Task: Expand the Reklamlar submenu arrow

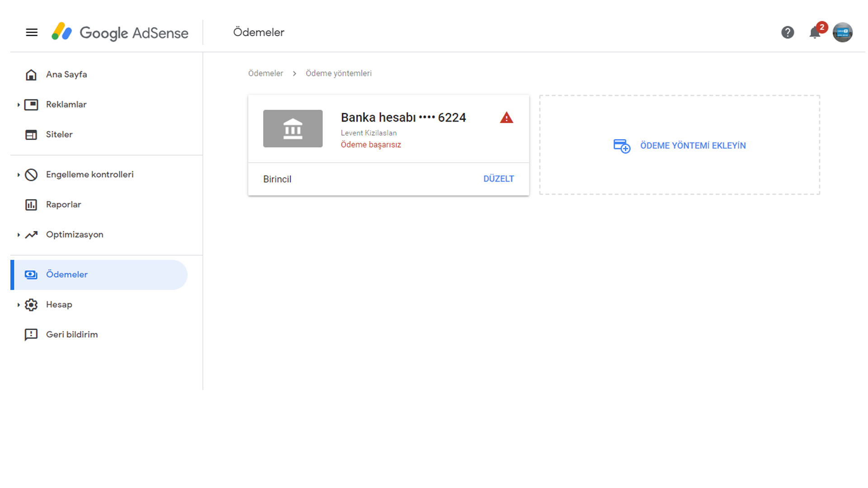Action: point(19,105)
